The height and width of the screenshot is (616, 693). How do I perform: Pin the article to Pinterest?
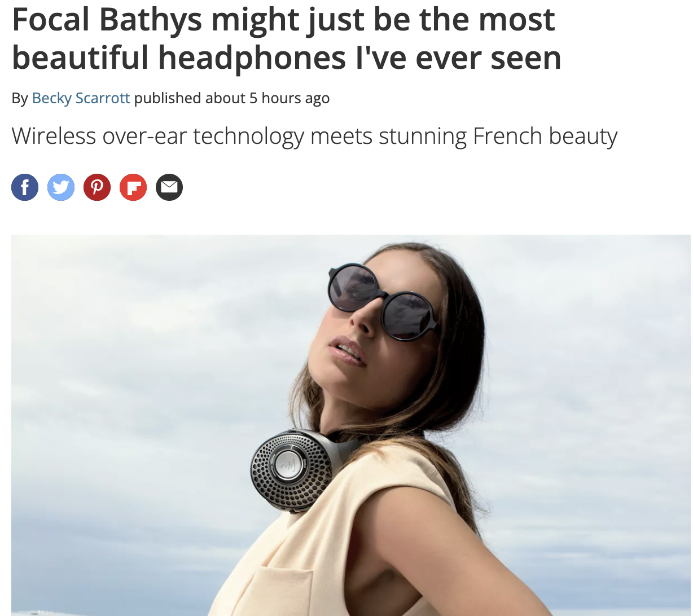click(x=97, y=187)
